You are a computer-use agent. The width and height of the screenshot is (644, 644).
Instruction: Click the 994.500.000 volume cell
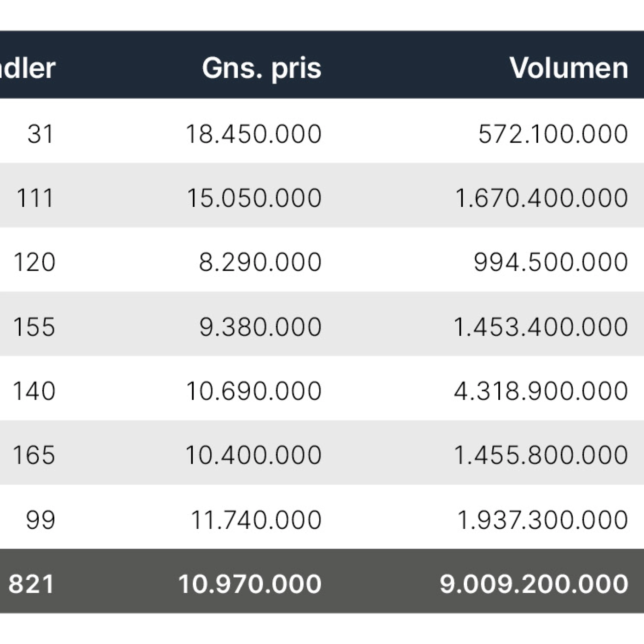(x=551, y=262)
